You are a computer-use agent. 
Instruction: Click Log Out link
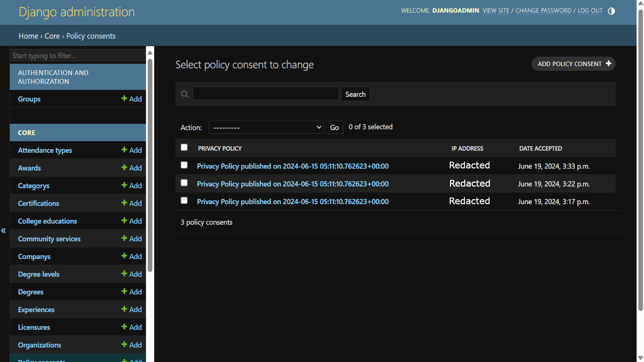coord(590,11)
